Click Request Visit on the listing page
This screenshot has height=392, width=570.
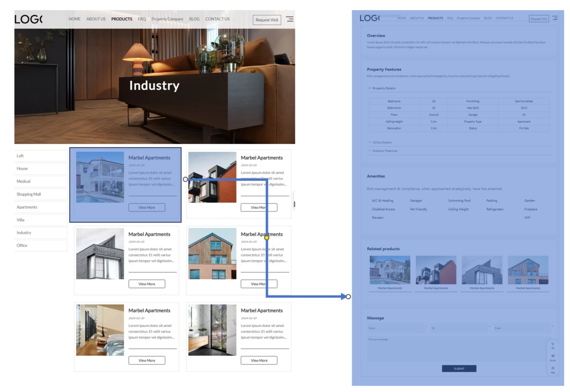click(x=267, y=20)
